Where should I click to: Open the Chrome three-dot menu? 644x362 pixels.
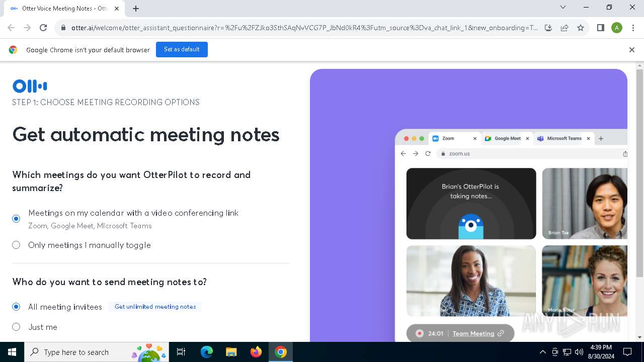633,28
